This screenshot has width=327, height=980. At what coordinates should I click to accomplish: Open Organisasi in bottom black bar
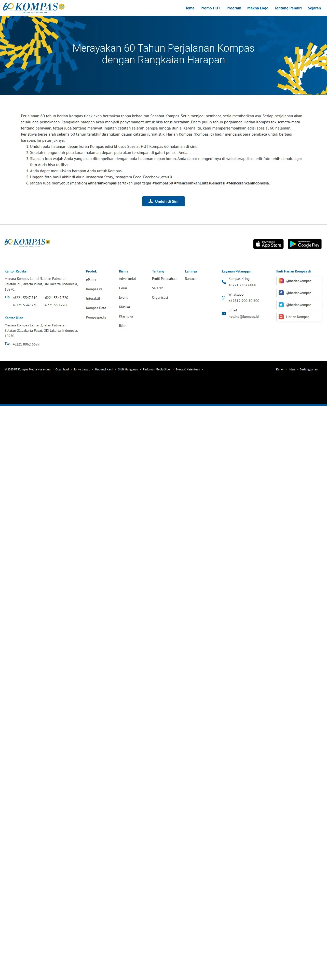62,369
